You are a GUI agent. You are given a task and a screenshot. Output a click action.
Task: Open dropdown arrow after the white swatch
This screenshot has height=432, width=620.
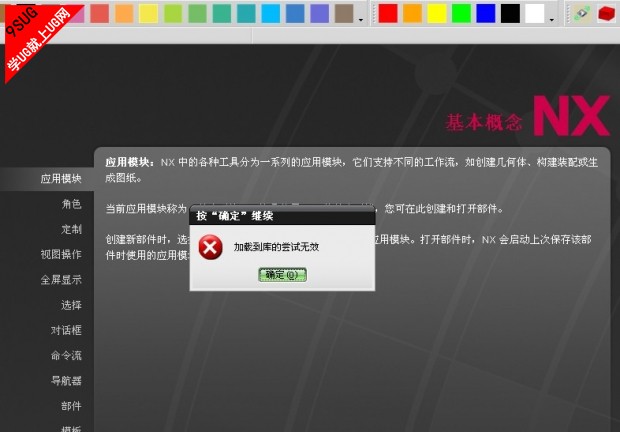[x=552, y=20]
